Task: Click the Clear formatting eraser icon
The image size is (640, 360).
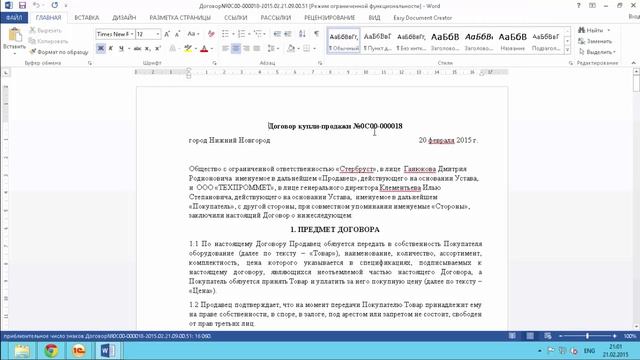Action: pos(211,34)
